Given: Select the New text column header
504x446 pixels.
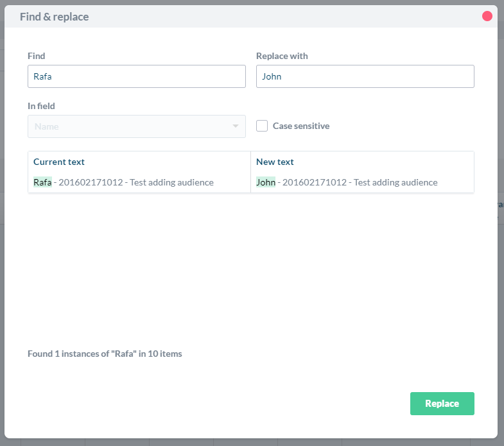Looking at the screenshot, I should coord(275,162).
